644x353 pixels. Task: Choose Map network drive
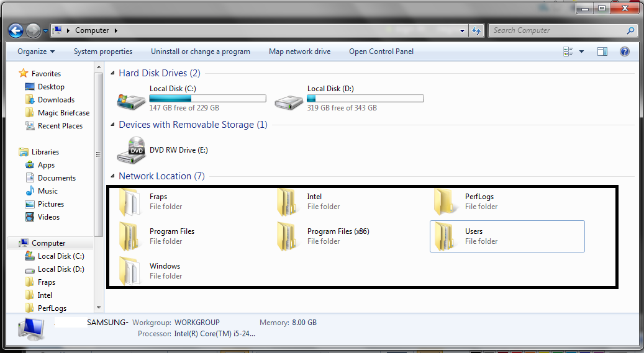tap(300, 51)
